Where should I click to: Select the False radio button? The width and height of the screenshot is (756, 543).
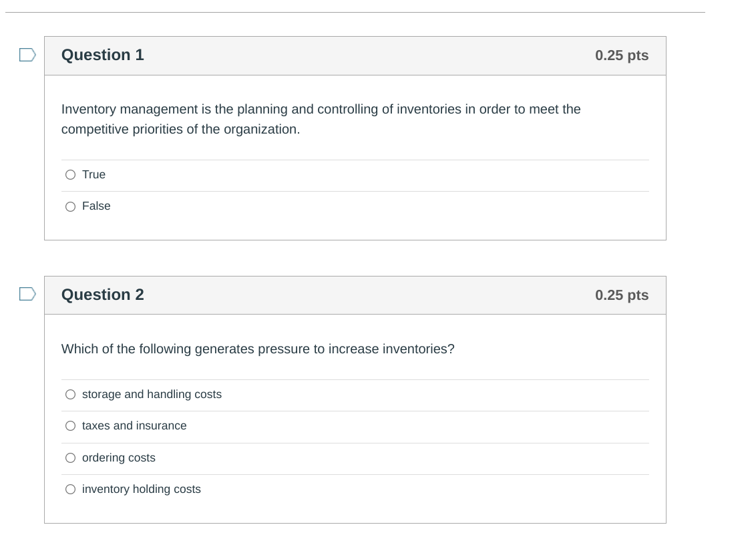click(x=70, y=206)
